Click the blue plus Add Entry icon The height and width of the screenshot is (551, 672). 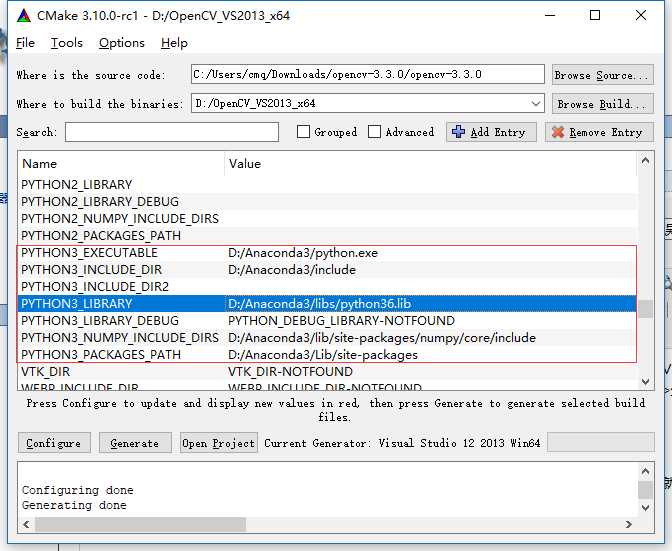tap(458, 132)
